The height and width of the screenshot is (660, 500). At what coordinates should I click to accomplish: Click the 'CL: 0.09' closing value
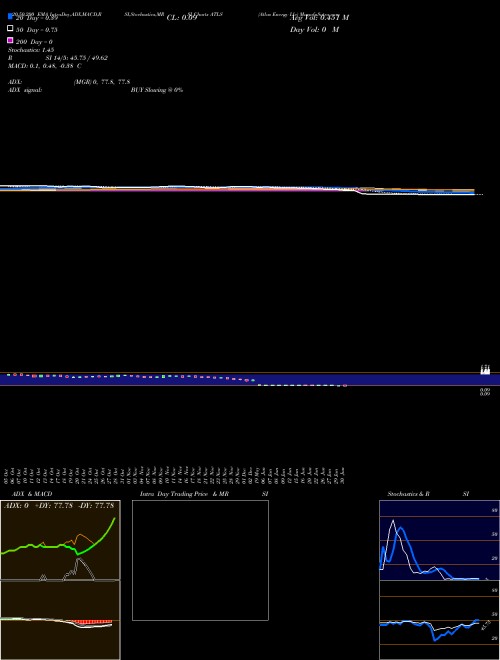click(182, 18)
